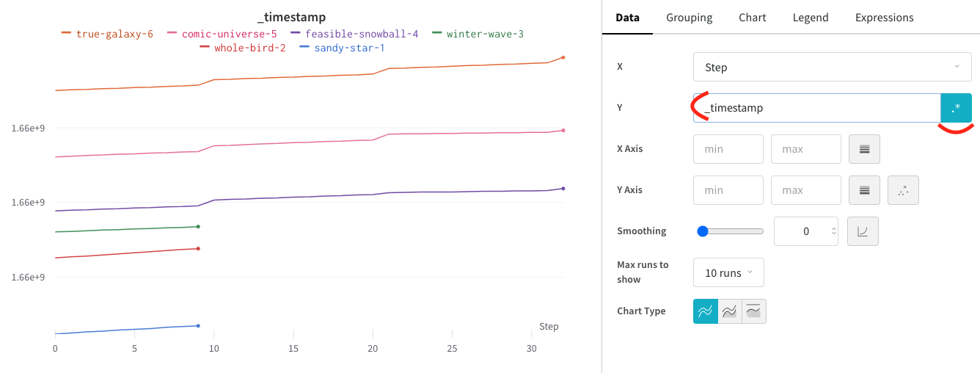
Task: Toggle the regex button next to Y field
Action: 956,108
